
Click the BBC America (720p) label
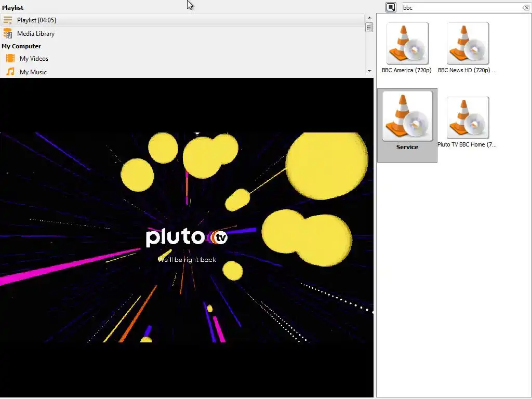pyautogui.click(x=406, y=70)
